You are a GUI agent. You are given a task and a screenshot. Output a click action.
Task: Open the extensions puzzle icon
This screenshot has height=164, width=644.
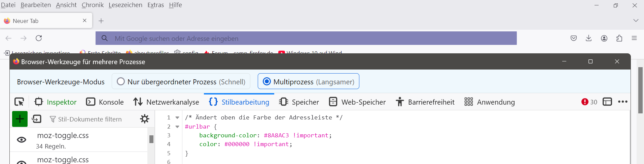click(x=619, y=38)
